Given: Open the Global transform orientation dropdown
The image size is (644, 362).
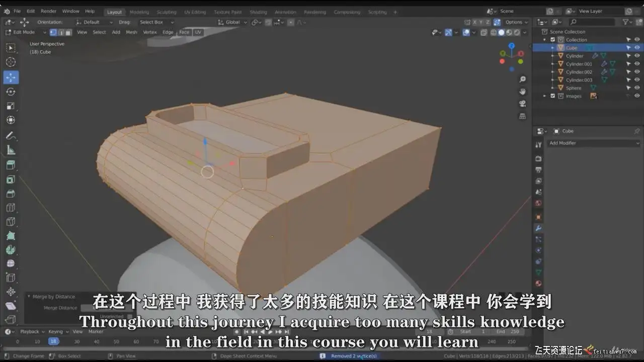Looking at the screenshot, I should (232, 22).
